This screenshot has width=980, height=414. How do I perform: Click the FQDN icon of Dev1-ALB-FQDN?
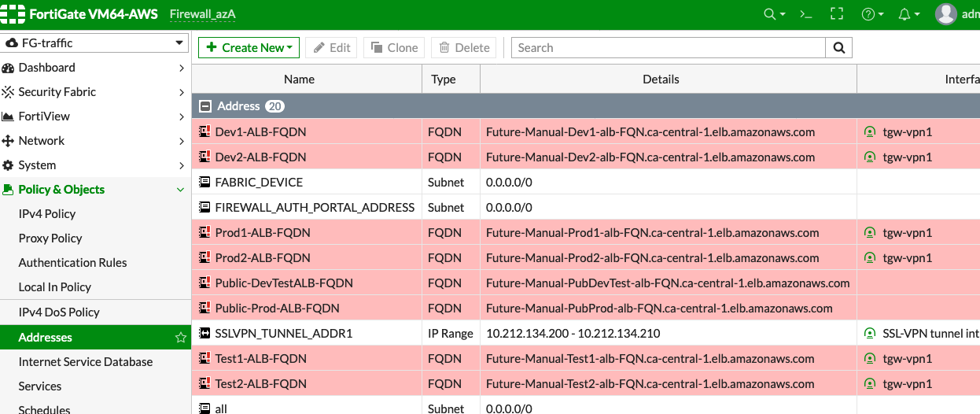pyautogui.click(x=204, y=132)
